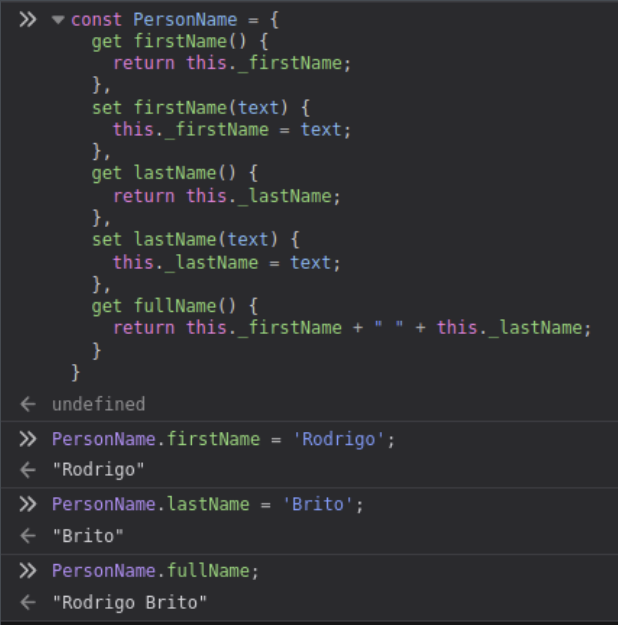
Task: Click result arrow next to "Brito" output
Action: pyautogui.click(x=28, y=537)
